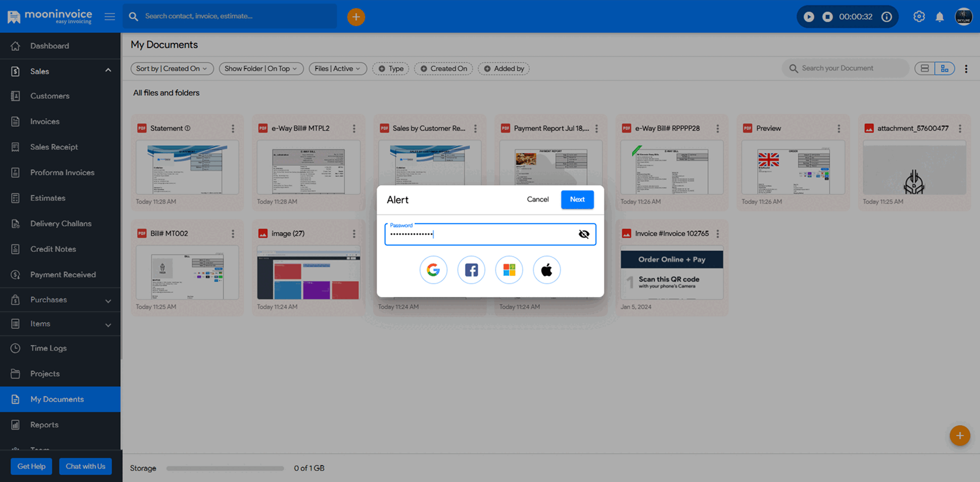Screen dimensions: 980x482
Task: Open Dashboard in sidebar
Action: [60, 46]
